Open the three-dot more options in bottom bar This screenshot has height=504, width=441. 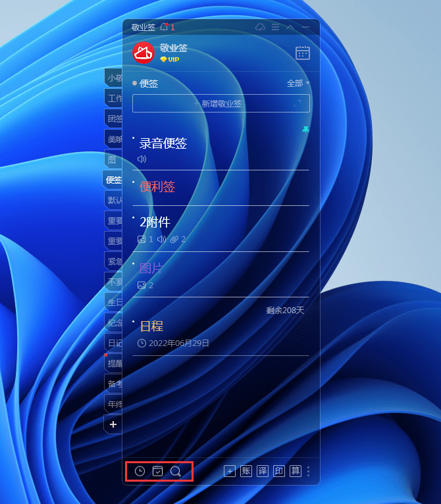coord(309,471)
